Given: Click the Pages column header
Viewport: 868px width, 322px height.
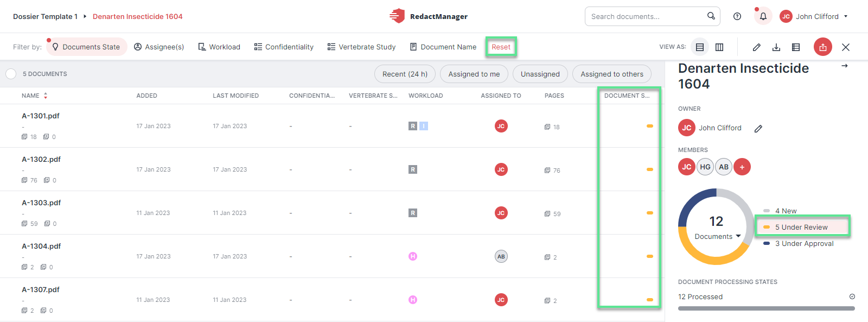Looking at the screenshot, I should (x=554, y=96).
